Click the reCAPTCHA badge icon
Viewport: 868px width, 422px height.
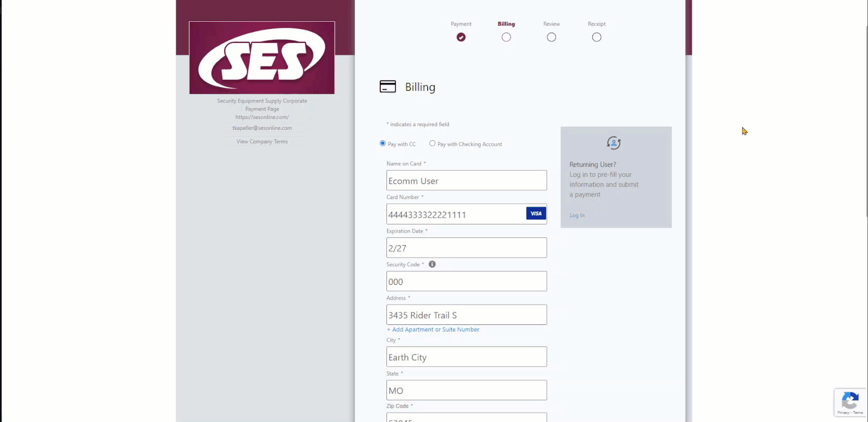point(850,401)
